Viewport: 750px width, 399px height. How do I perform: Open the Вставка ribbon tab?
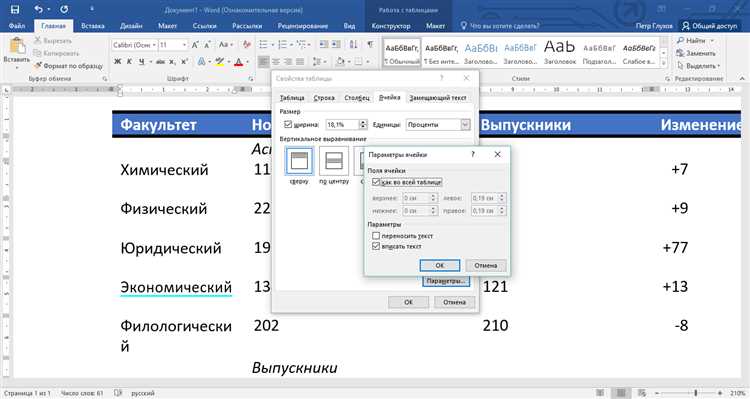pyautogui.click(x=93, y=26)
